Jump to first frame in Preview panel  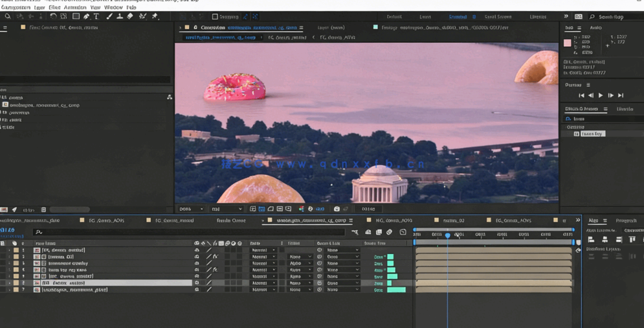tap(581, 95)
